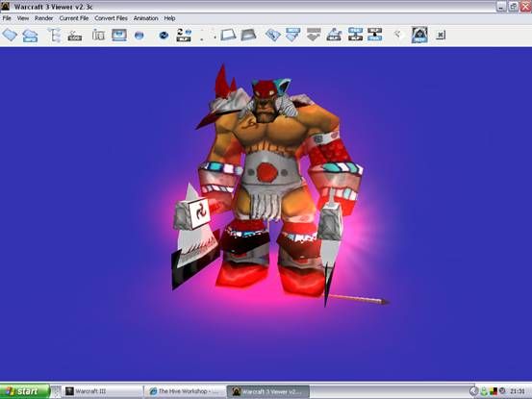
Task: Click the blue sphere toolbar icon
Action: click(139, 36)
